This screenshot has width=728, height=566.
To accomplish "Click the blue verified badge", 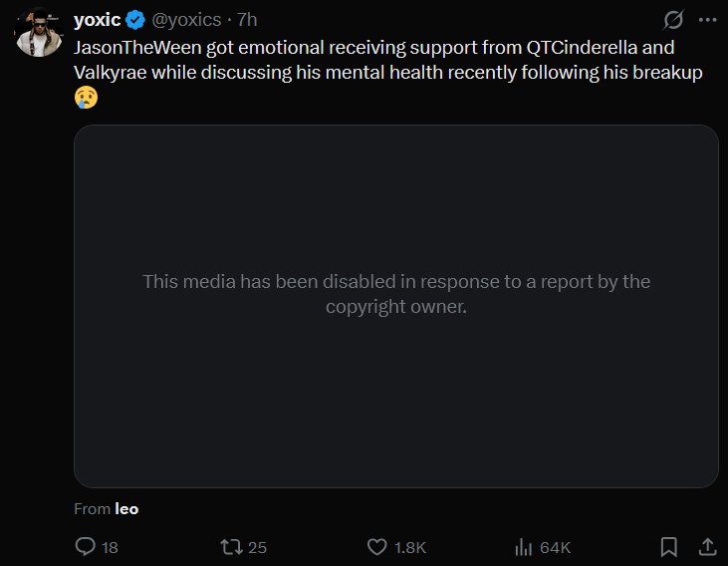I will 135,20.
